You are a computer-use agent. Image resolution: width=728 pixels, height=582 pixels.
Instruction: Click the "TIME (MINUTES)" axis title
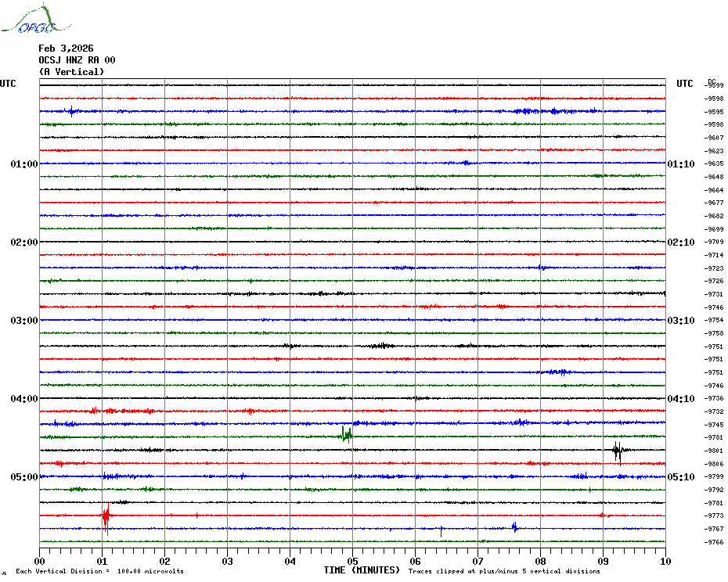(x=362, y=570)
